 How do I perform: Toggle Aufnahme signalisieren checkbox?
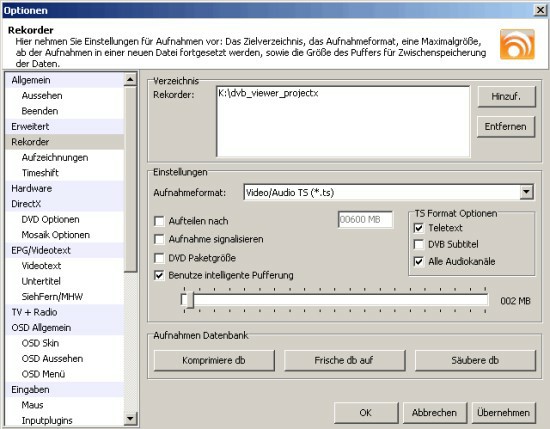coord(159,240)
